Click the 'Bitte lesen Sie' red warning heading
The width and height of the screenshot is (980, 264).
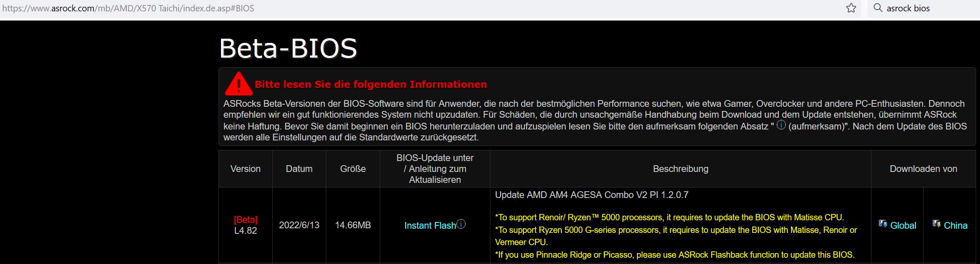tap(370, 84)
